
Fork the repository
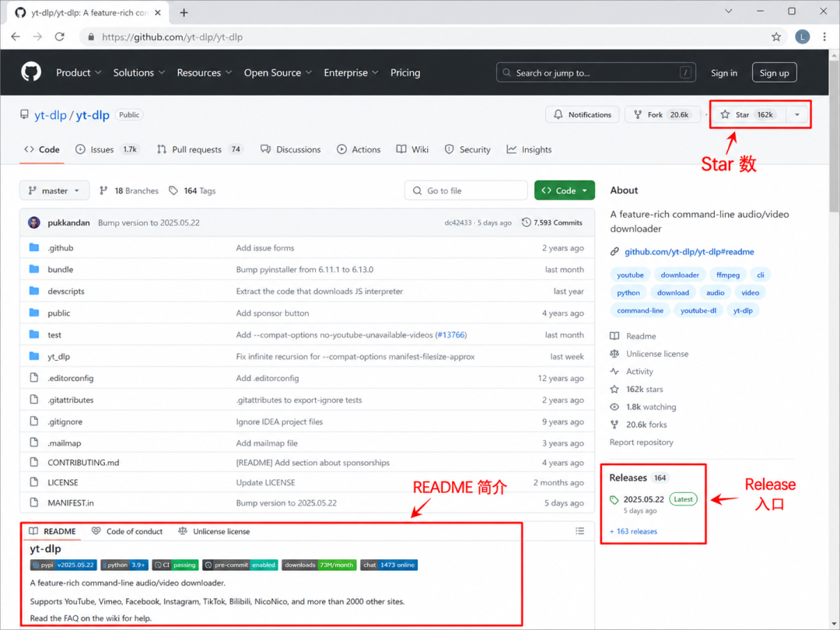[663, 114]
